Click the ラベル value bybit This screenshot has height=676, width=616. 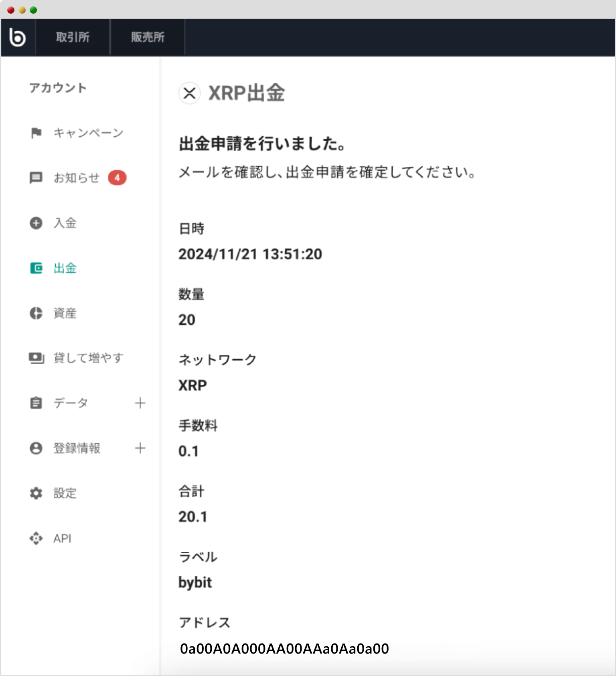tap(195, 583)
